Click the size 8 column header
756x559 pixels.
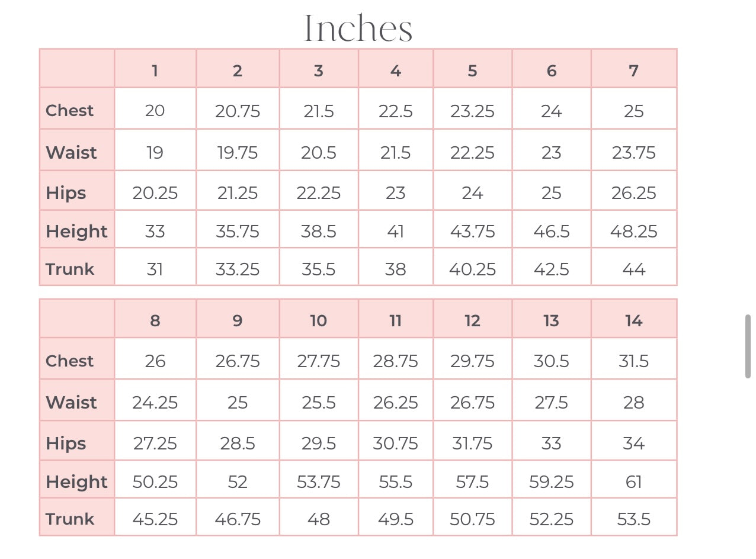[155, 321]
